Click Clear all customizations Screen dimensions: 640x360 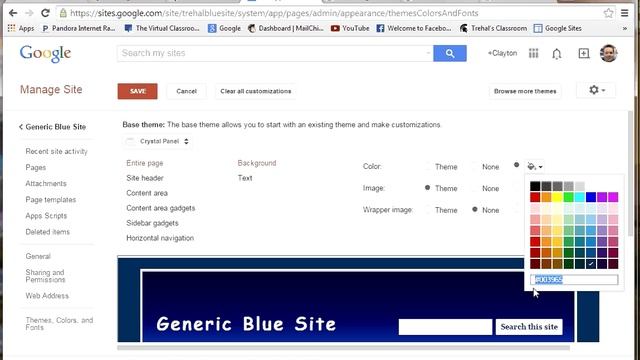click(x=256, y=91)
